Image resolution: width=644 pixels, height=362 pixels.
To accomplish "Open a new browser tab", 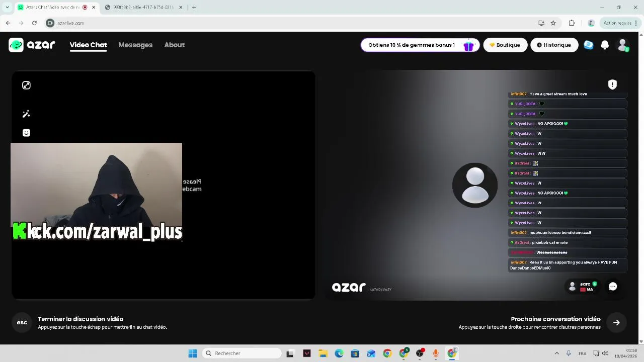I will point(194,8).
